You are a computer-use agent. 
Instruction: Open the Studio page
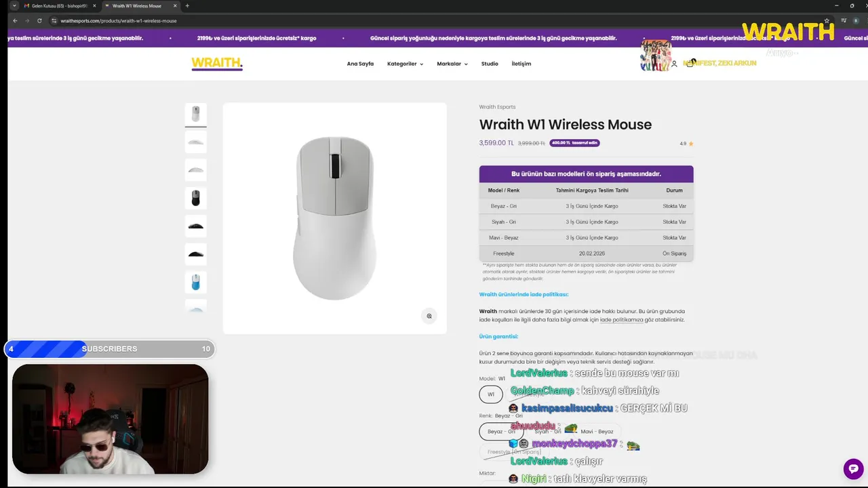[x=490, y=64]
